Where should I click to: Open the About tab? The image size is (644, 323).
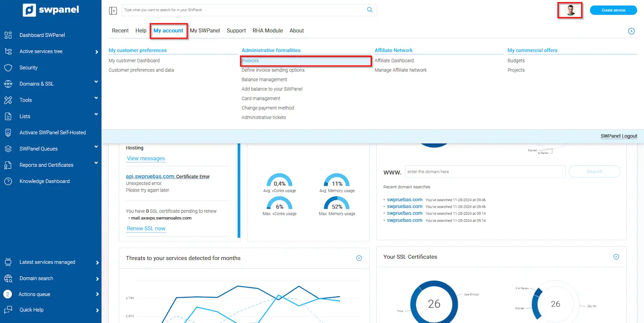click(x=297, y=31)
